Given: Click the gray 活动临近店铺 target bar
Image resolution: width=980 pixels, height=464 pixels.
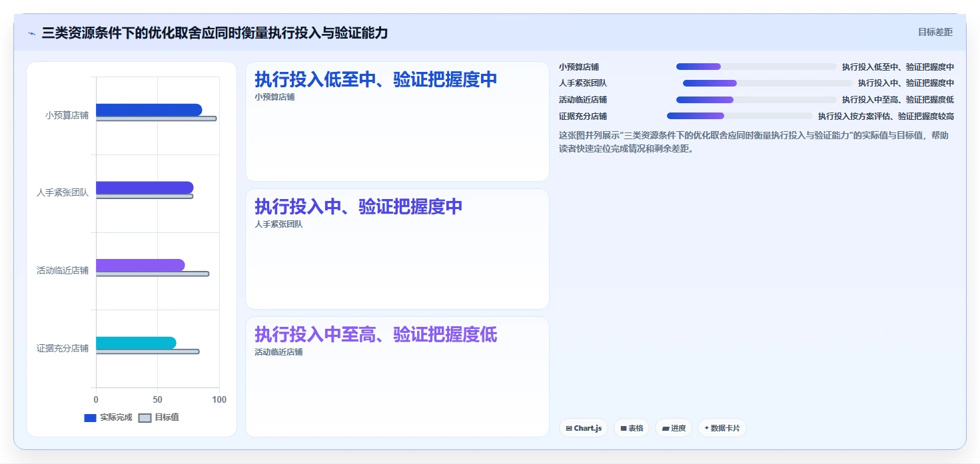Looking at the screenshot, I should tap(153, 274).
